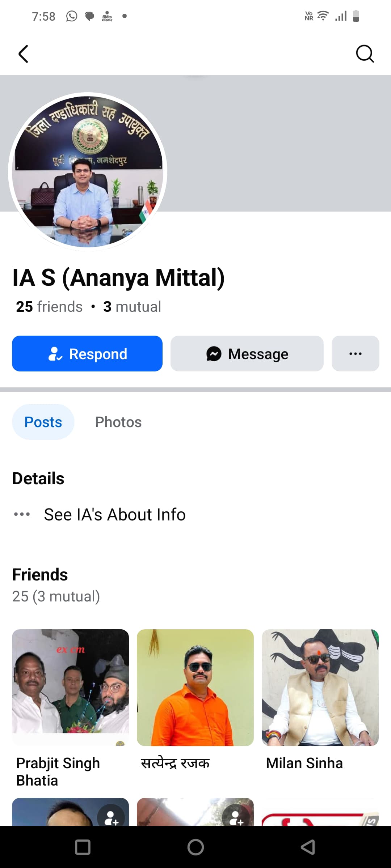Tap the Milan Sinha name label

click(304, 763)
